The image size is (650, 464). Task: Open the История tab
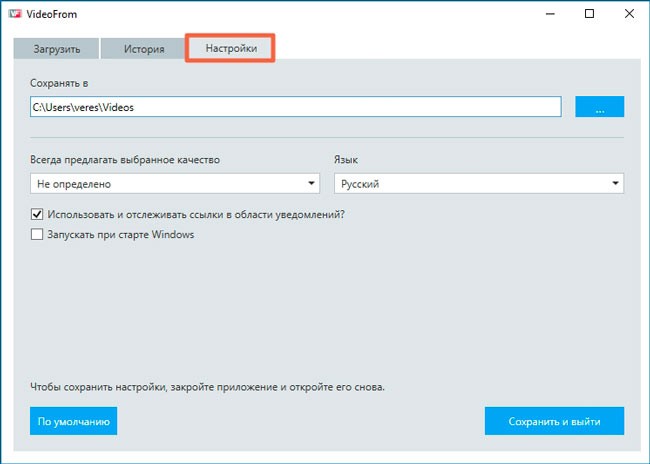click(143, 49)
